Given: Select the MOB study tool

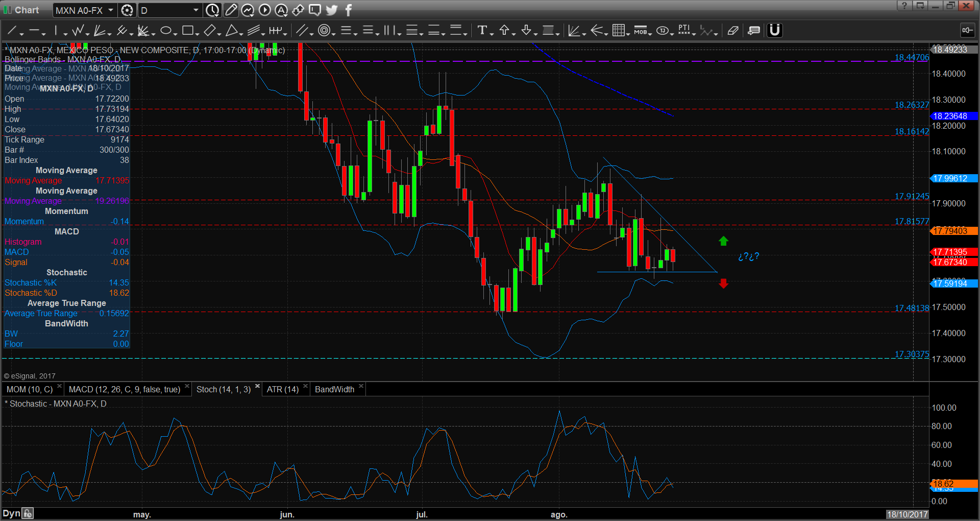Looking at the screenshot, I should point(640,31).
